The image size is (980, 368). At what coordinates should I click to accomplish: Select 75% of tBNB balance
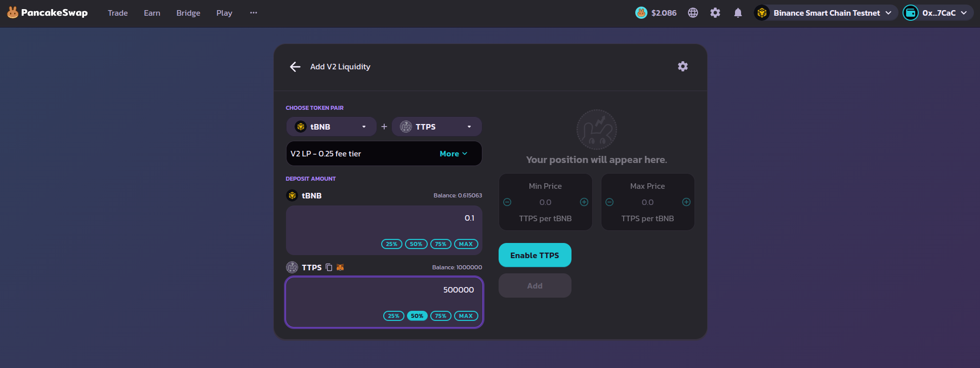(x=441, y=244)
